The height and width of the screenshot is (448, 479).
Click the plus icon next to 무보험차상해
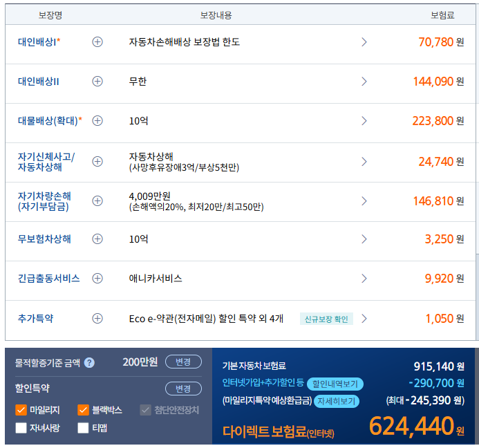(97, 239)
